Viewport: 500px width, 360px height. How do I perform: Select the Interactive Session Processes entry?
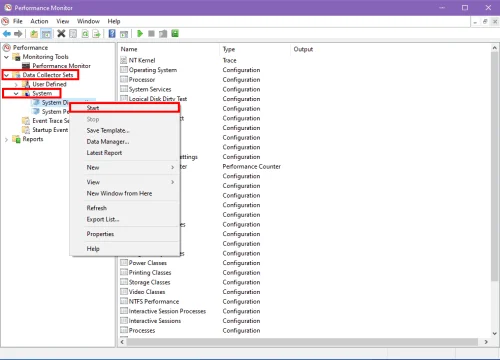click(x=167, y=311)
